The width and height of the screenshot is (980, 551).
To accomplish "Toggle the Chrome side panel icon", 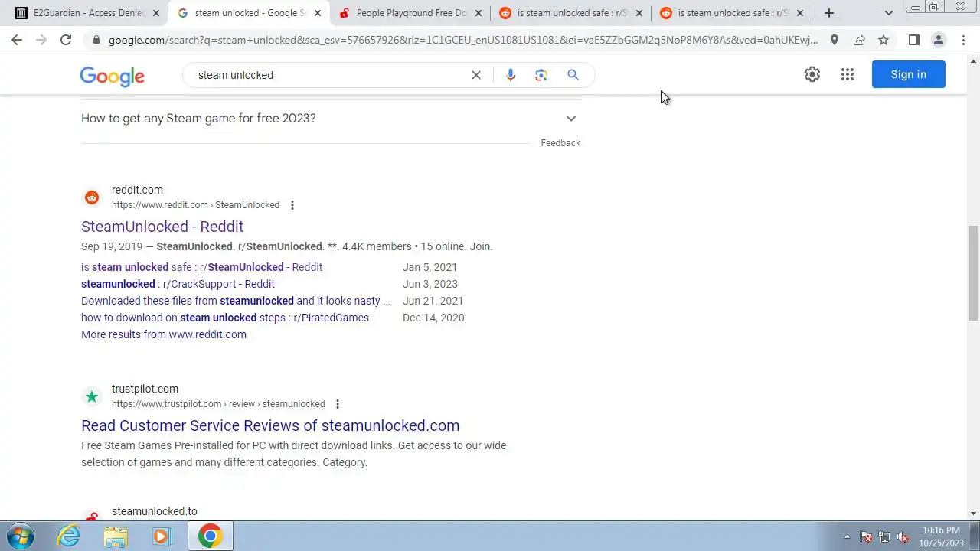I will coord(913,40).
